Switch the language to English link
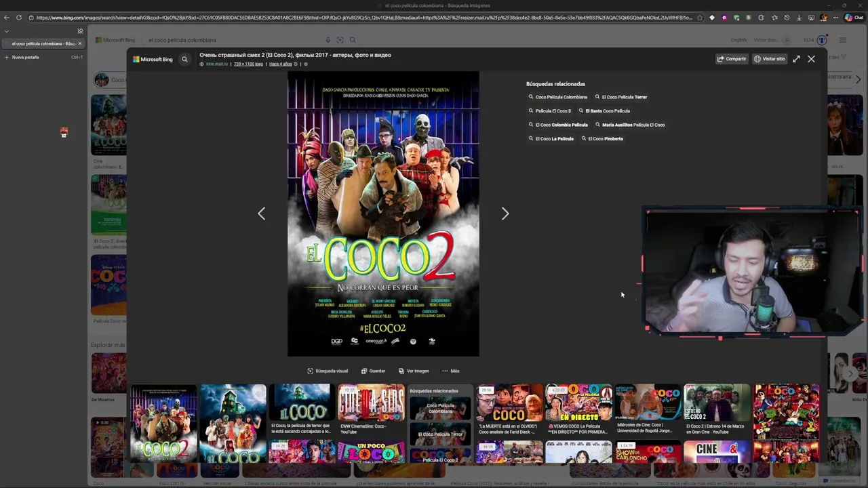 click(x=738, y=40)
